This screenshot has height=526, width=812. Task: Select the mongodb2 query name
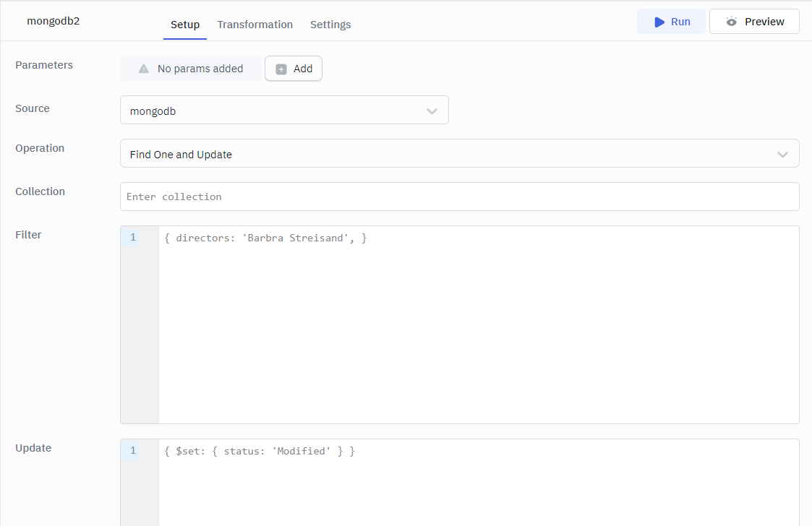click(54, 21)
